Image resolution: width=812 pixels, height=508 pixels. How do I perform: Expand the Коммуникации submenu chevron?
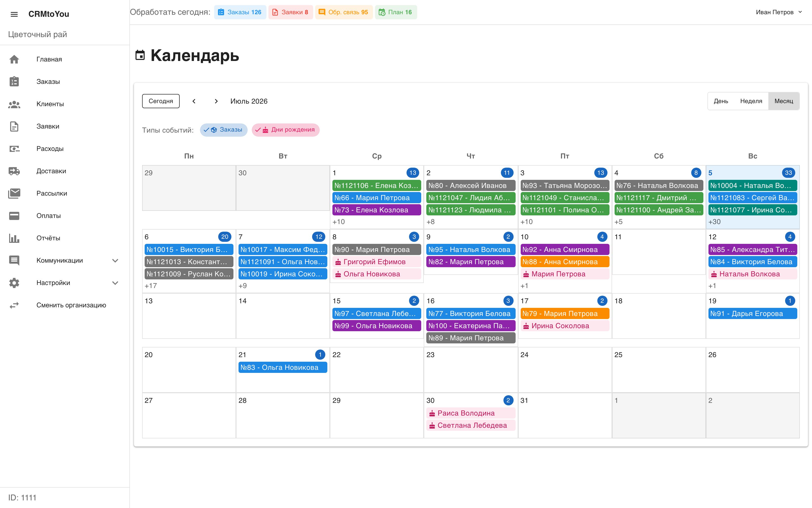click(x=115, y=260)
